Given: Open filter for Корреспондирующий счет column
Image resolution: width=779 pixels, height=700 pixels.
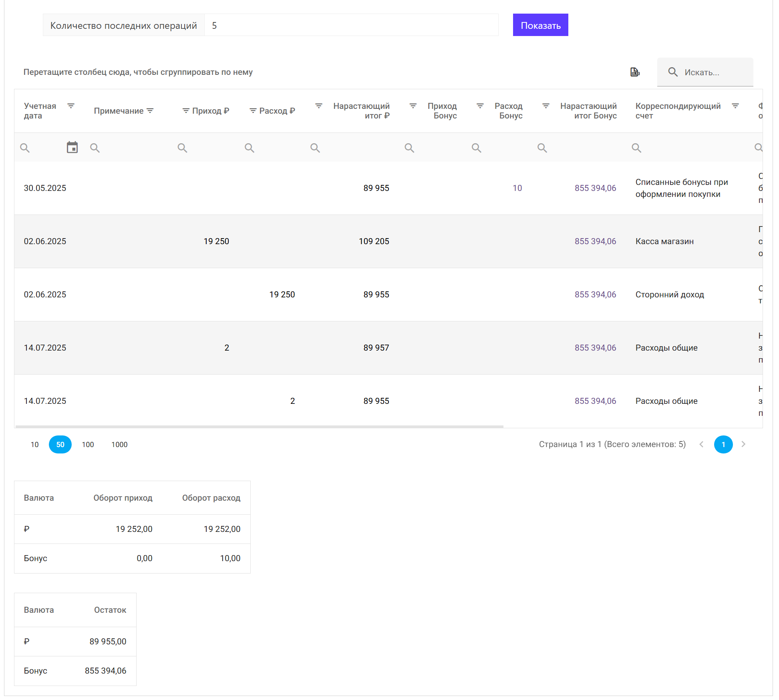Looking at the screenshot, I should [x=735, y=106].
